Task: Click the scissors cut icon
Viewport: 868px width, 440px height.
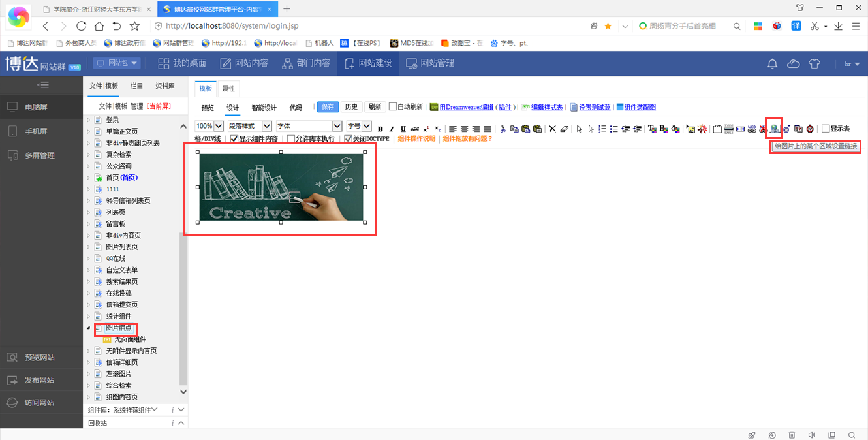Action: coord(503,129)
